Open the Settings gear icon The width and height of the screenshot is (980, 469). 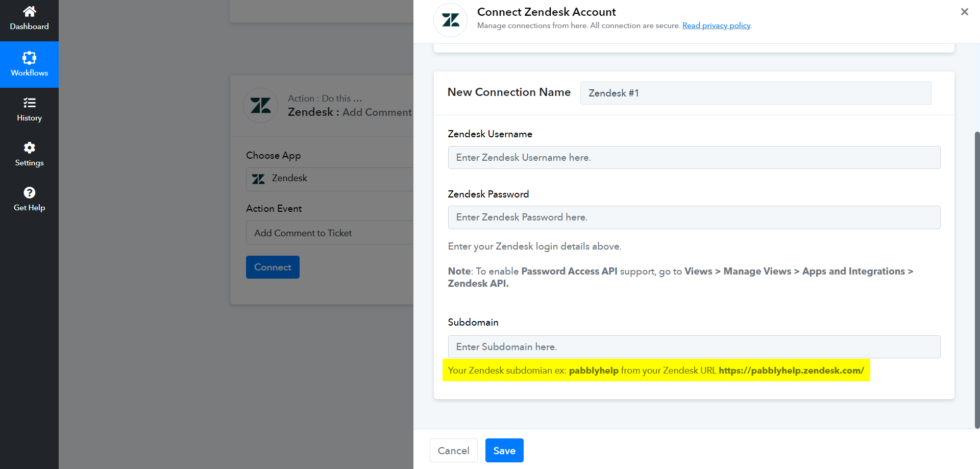(30, 147)
